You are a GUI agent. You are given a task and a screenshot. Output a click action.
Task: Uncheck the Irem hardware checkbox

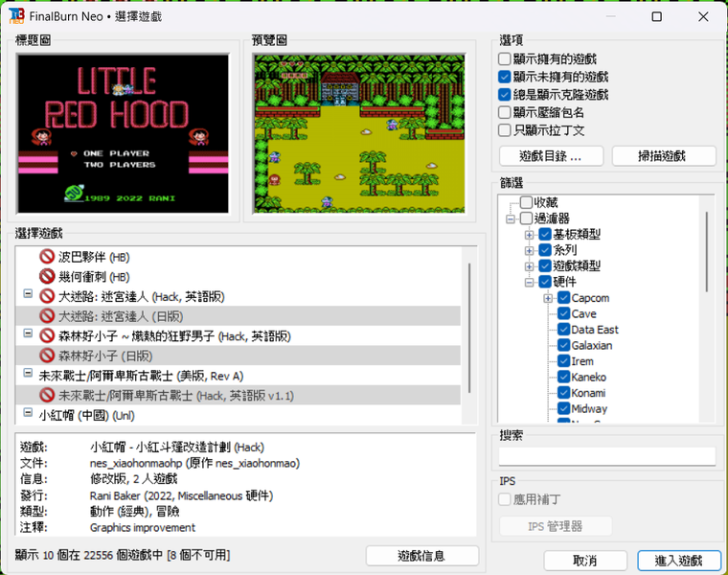pyautogui.click(x=563, y=361)
